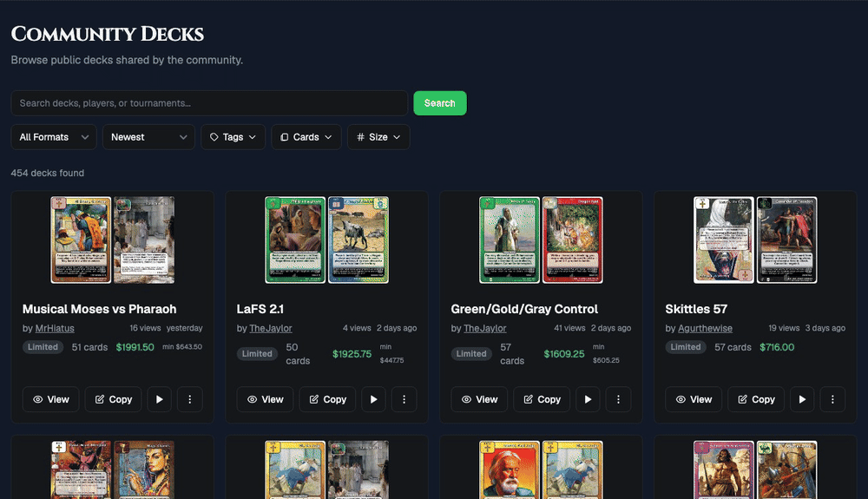Image resolution: width=868 pixels, height=499 pixels.
Task: Open more options for LaFS 2.1
Action: coord(404,399)
